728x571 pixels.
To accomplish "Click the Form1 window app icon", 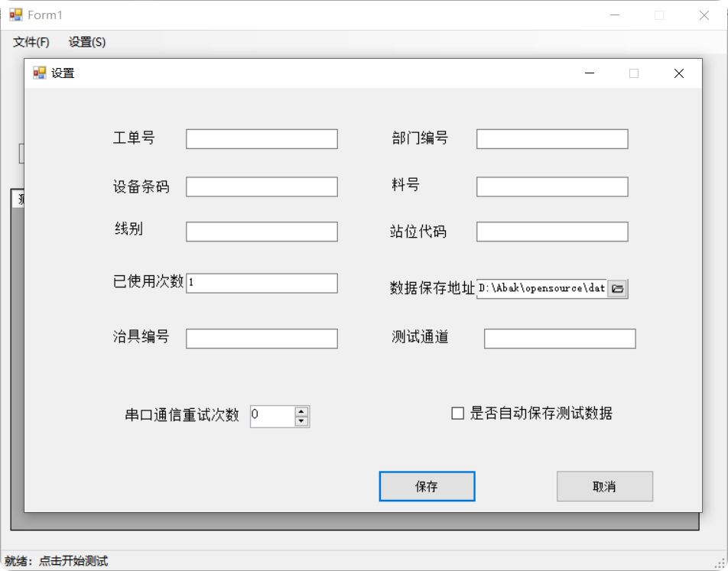I will pyautogui.click(x=16, y=15).
